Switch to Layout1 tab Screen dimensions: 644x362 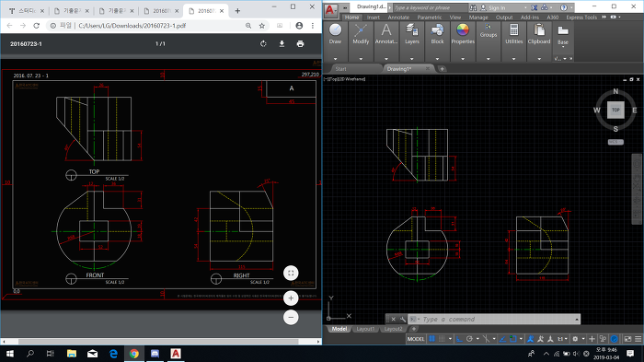tap(365, 329)
